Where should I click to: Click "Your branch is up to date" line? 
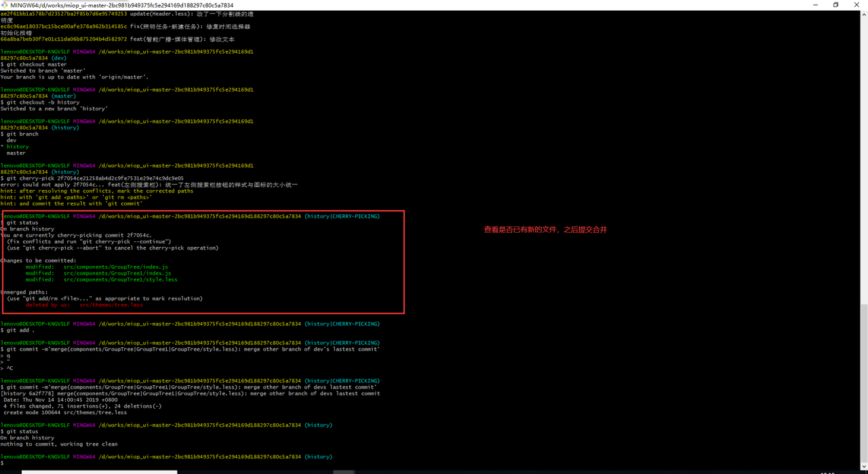75,77
